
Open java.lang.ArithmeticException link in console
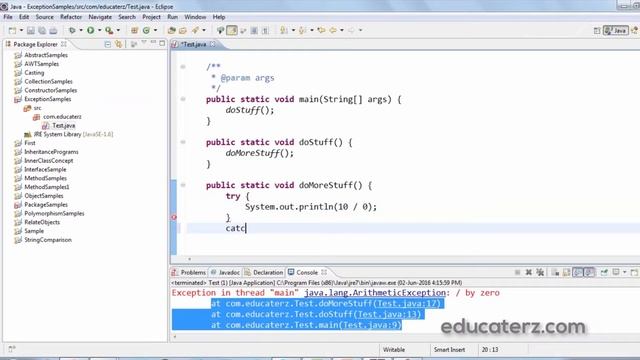[x=375, y=293]
